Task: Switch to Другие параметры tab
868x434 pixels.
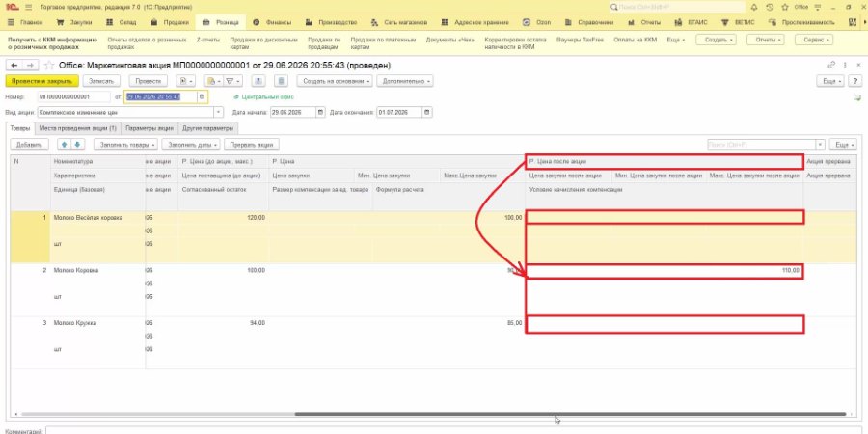Action: 208,128
